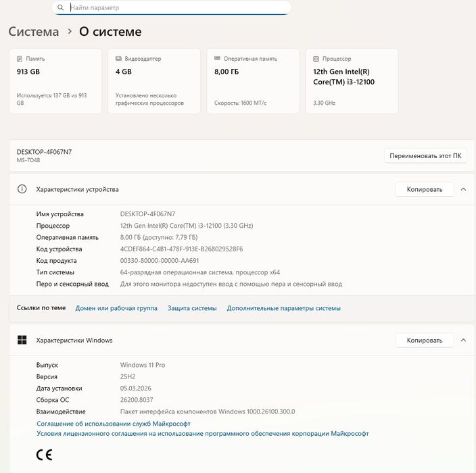Screen dimensions: 476x473
Task: Click the info icon by Характеристики устройства
Action: click(22, 189)
